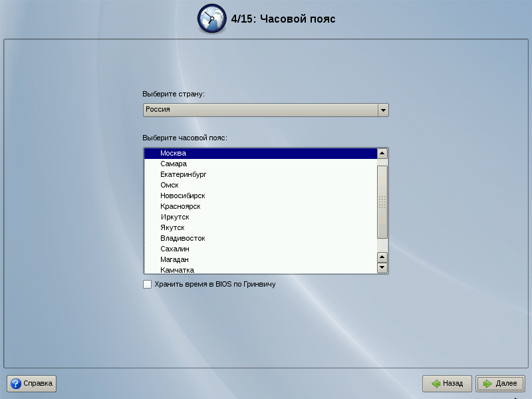The width and height of the screenshot is (532, 399).
Task: Click the green back arrow icon
Action: 436,384
